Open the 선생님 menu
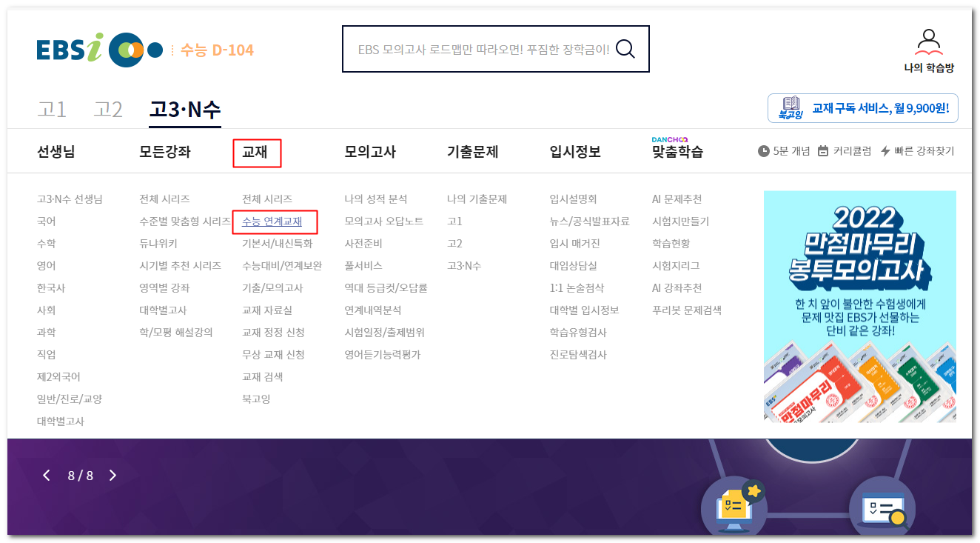The image size is (980, 543). [x=56, y=152]
